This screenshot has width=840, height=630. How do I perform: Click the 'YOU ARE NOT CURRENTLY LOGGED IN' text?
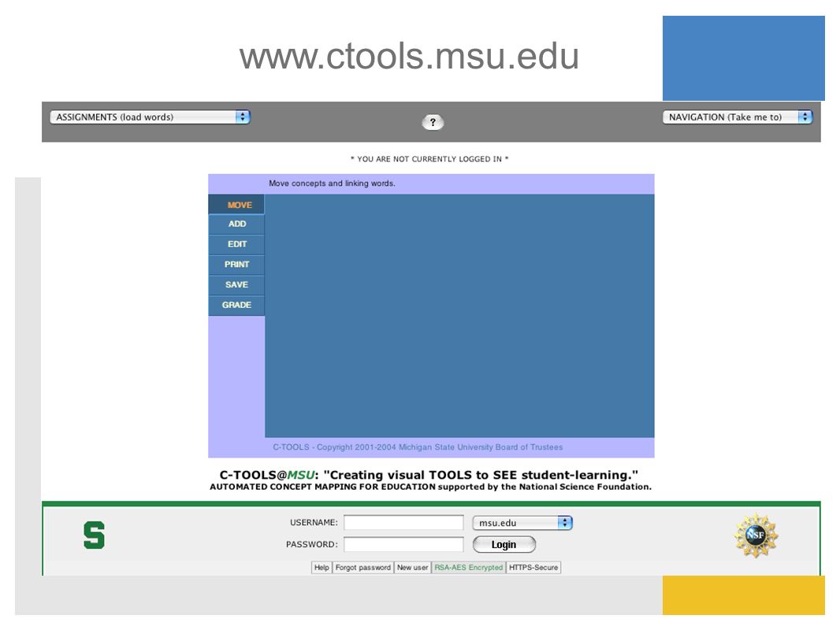[x=429, y=159]
